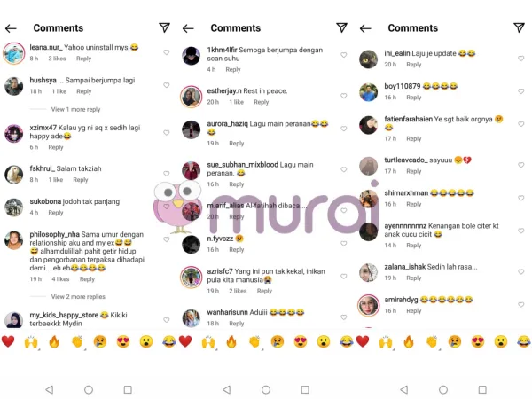Image resolution: width=532 pixels, height=399 pixels.
Task: Tap Android recent apps square in right panel
Action: click(x=482, y=389)
